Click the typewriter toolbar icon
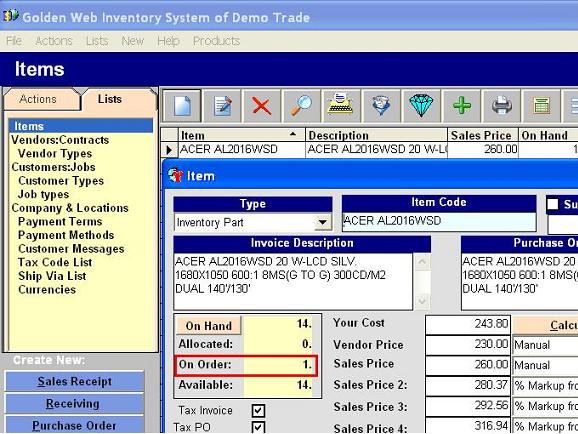 click(x=341, y=105)
